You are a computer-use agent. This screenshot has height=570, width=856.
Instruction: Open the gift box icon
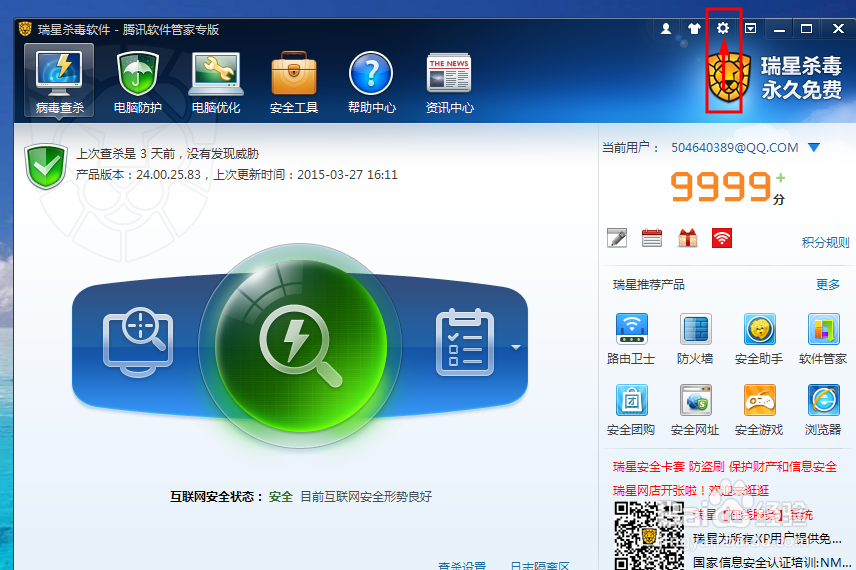687,238
